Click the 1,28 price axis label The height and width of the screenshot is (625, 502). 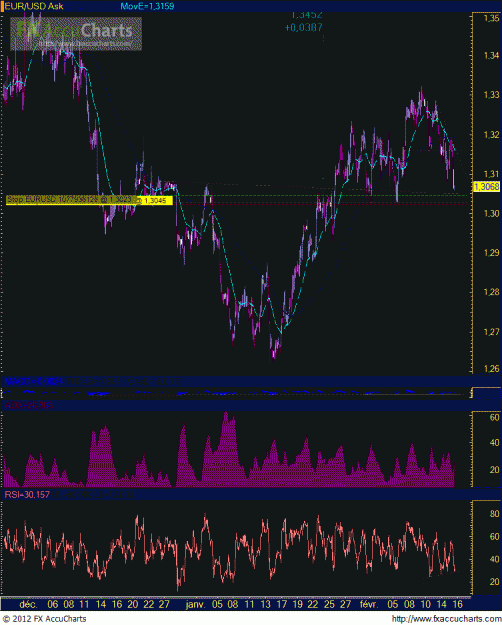(491, 292)
